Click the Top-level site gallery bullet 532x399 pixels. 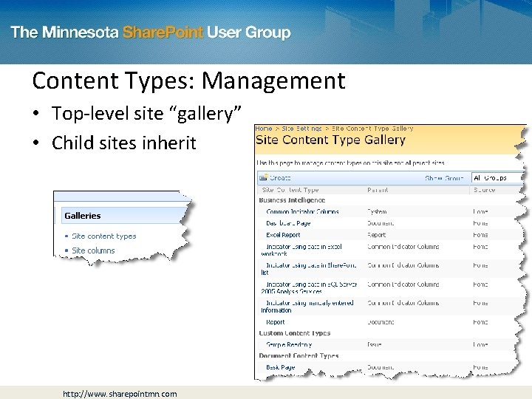(146, 113)
